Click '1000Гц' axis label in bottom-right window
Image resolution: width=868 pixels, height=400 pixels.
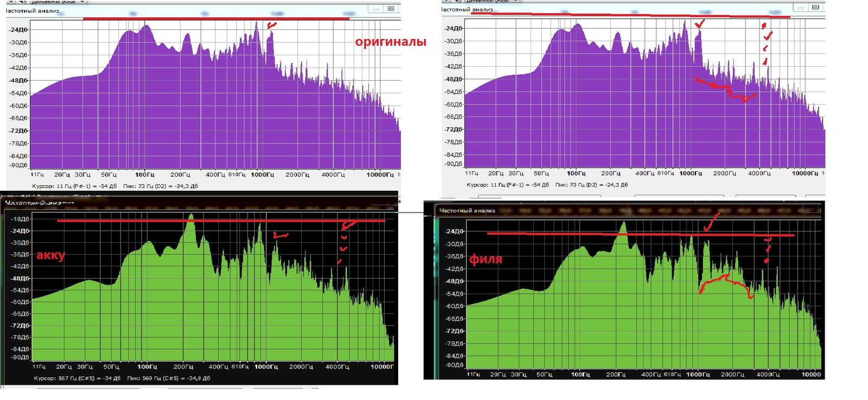[698, 375]
